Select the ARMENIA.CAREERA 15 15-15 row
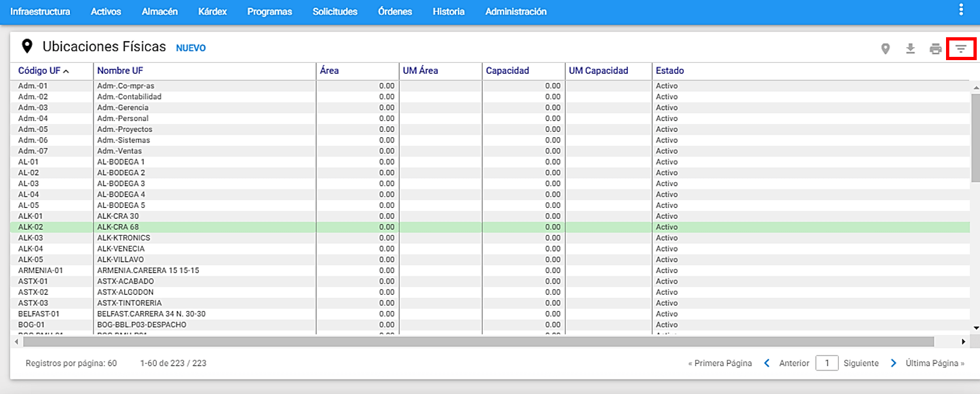The height and width of the screenshot is (394, 980). (489, 271)
